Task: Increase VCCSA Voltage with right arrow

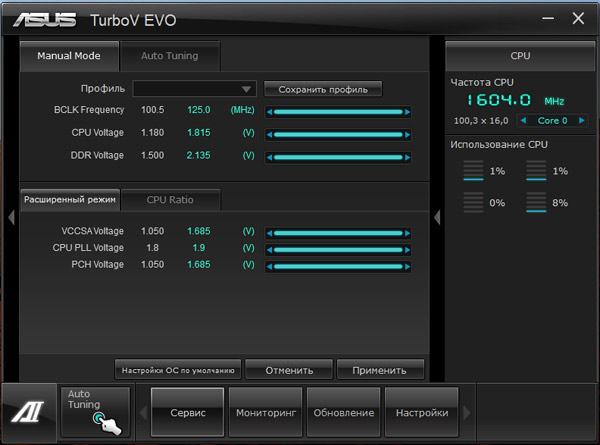Action: pos(407,233)
